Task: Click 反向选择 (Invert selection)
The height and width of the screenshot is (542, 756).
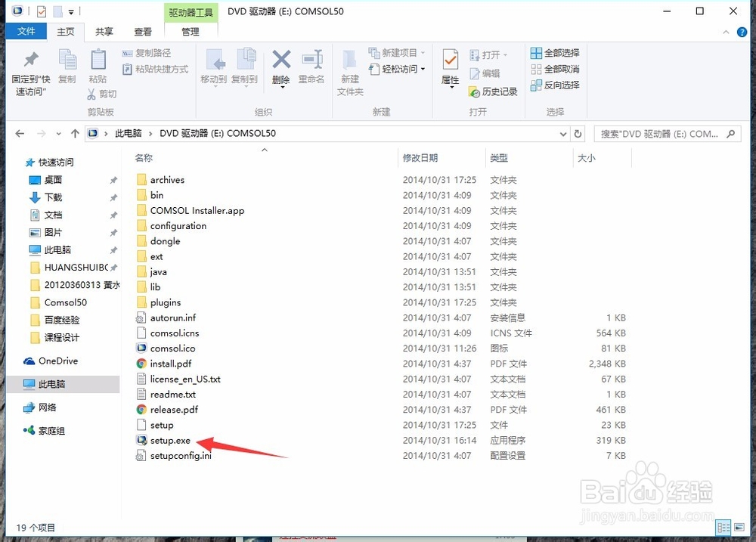Action: [x=555, y=85]
